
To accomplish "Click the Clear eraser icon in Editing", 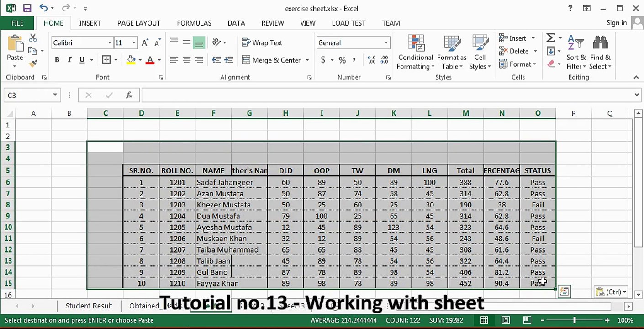I will (x=551, y=64).
